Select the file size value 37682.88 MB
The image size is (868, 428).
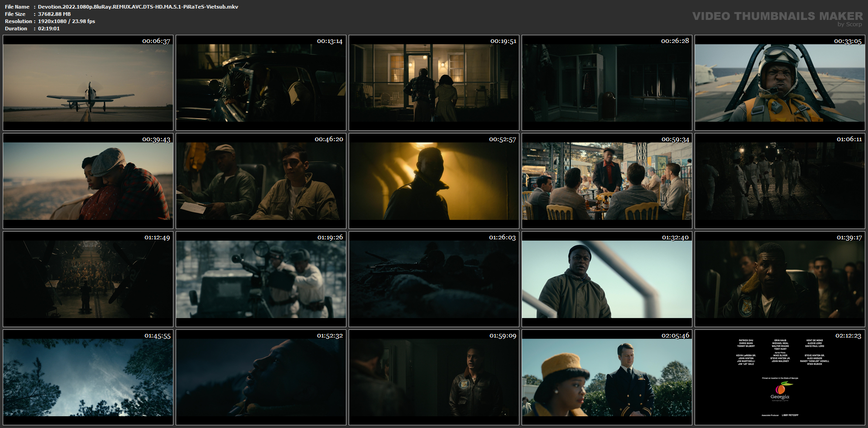(54, 14)
